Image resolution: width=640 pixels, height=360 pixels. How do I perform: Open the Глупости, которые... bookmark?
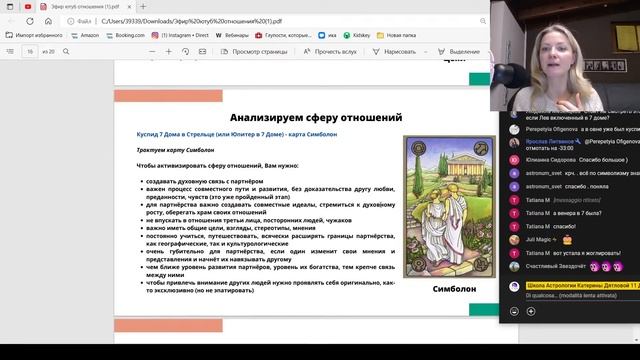[283, 36]
